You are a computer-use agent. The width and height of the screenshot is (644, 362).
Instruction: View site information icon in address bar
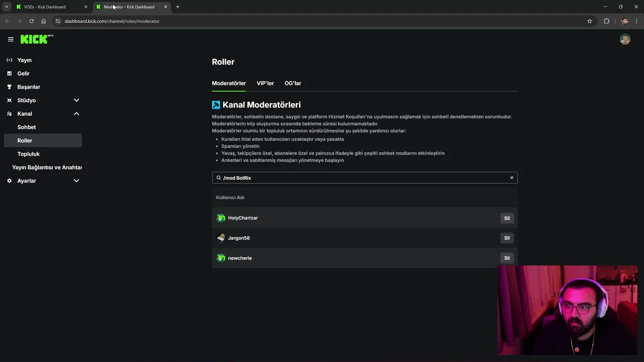(x=58, y=21)
